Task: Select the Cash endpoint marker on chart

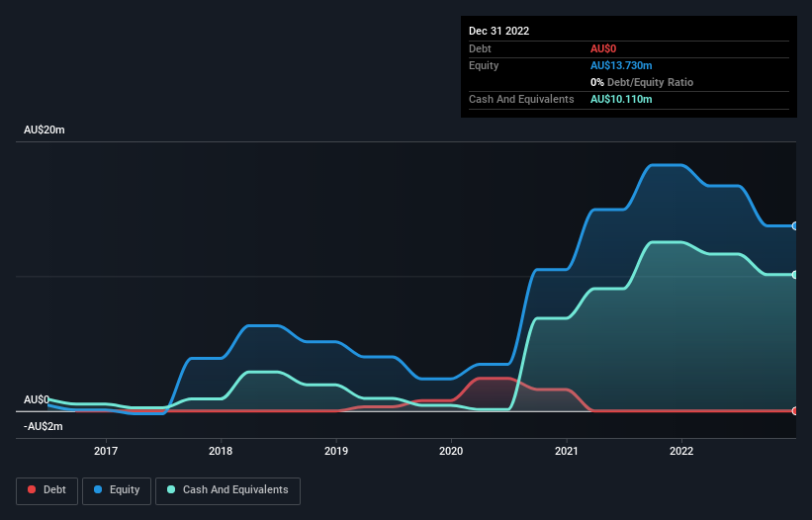Action: pos(795,275)
